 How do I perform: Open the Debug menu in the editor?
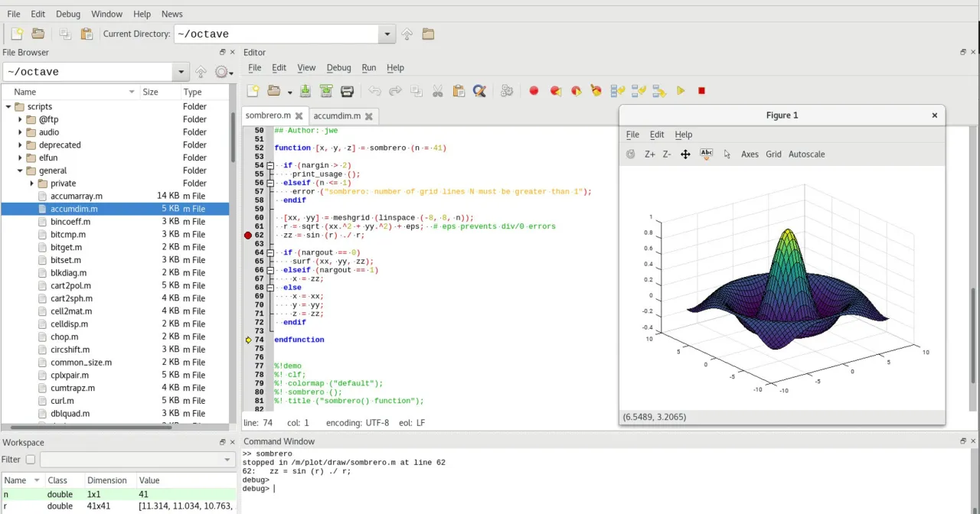pos(338,68)
